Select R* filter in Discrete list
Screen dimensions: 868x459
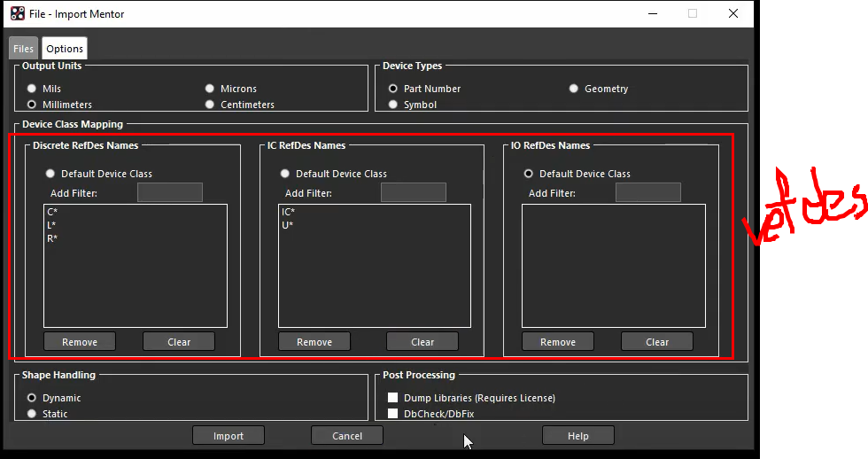52,238
